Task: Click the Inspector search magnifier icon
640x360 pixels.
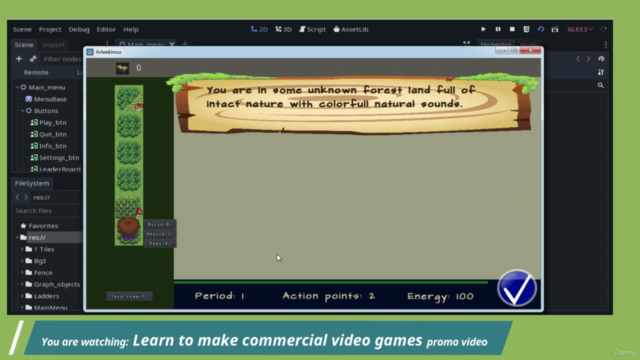Action: (601, 85)
